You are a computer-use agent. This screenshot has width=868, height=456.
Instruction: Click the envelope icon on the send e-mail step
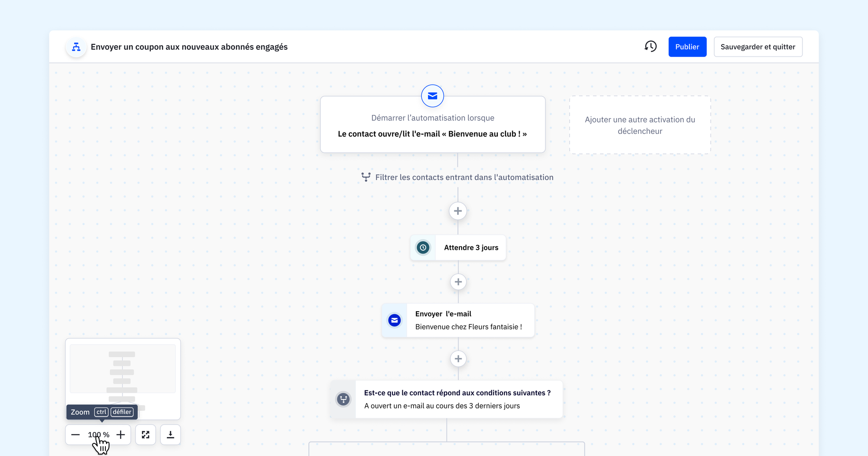(394, 320)
